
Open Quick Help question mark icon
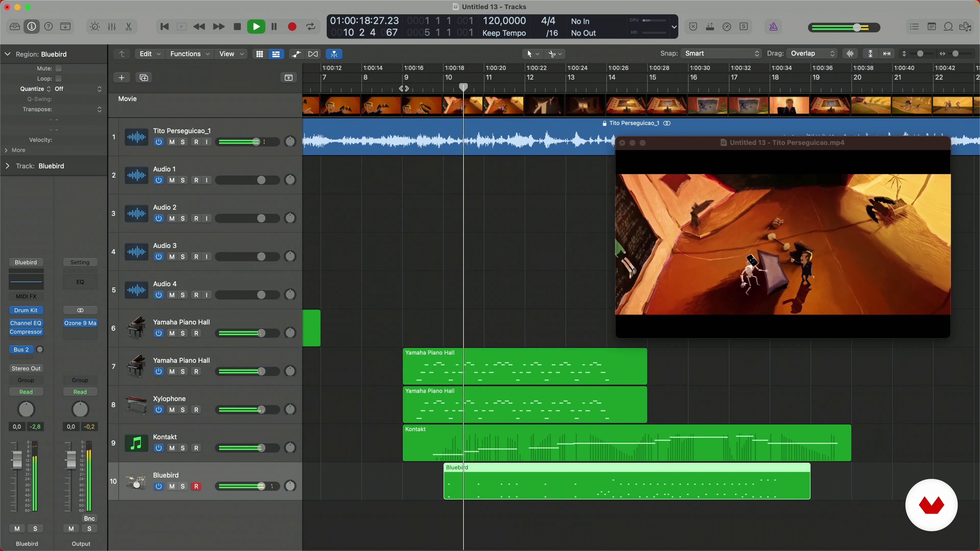(x=48, y=27)
